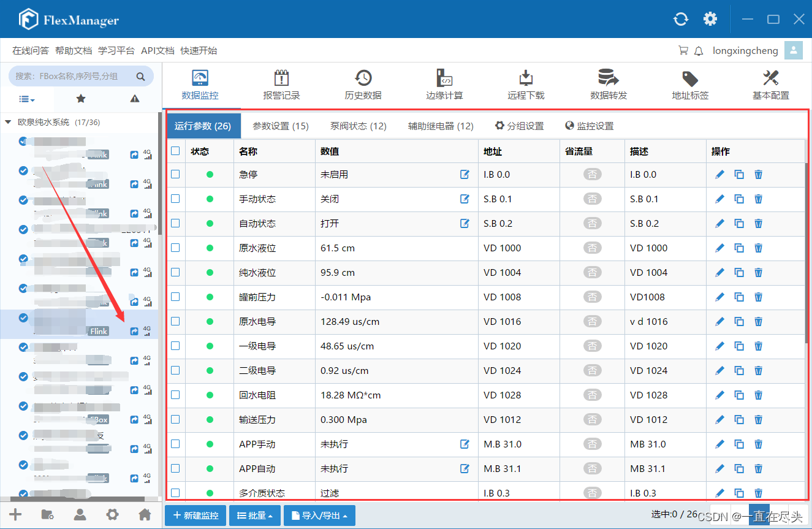
Task: Open the 数据转发 data forwarding section
Action: pyautogui.click(x=608, y=85)
